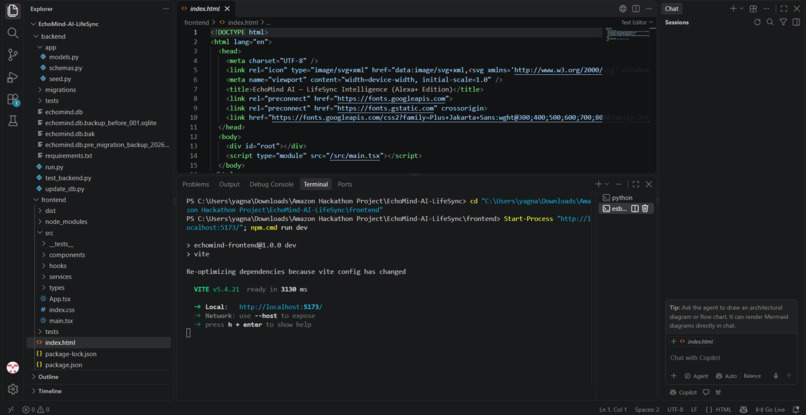Filter the chat sessions
Viewport: 806px width, 415px height.
pos(783,22)
